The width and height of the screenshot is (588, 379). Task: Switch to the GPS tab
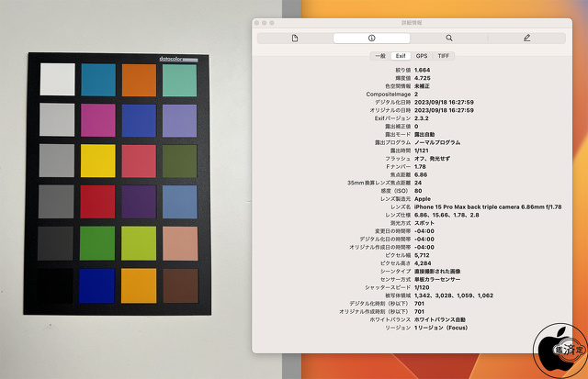422,56
